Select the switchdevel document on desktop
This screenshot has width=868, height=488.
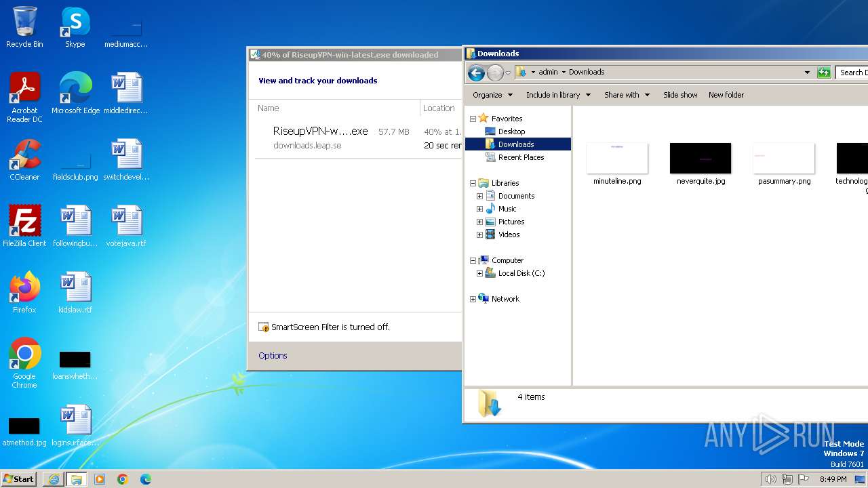coord(126,160)
